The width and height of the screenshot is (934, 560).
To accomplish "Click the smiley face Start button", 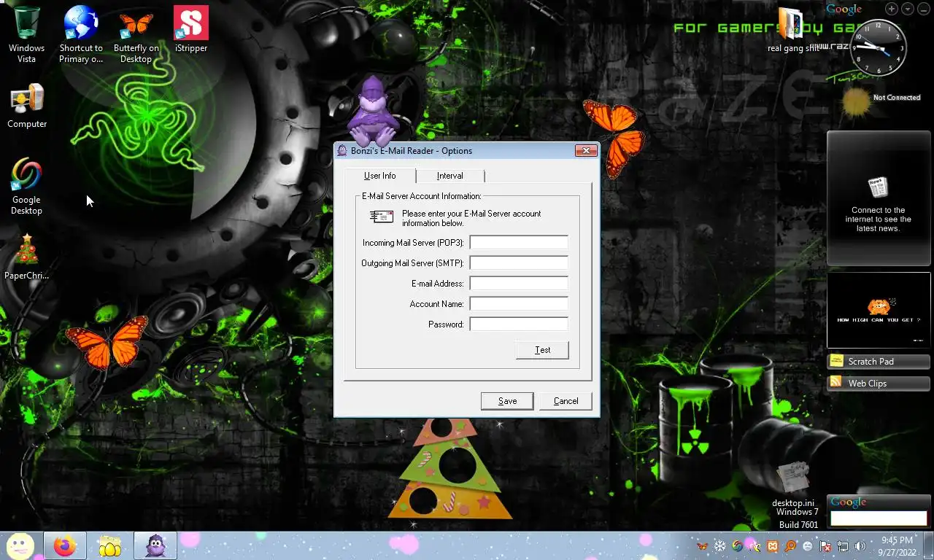I will click(x=21, y=546).
